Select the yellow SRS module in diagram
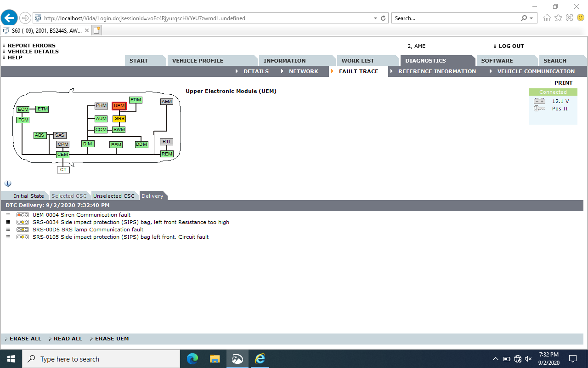This screenshot has height=368, width=588. [119, 119]
